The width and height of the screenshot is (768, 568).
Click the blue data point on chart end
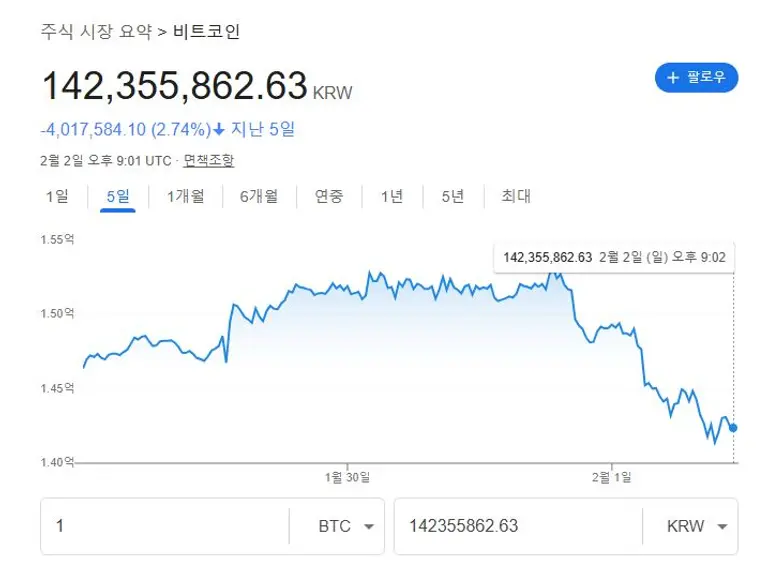(x=733, y=427)
